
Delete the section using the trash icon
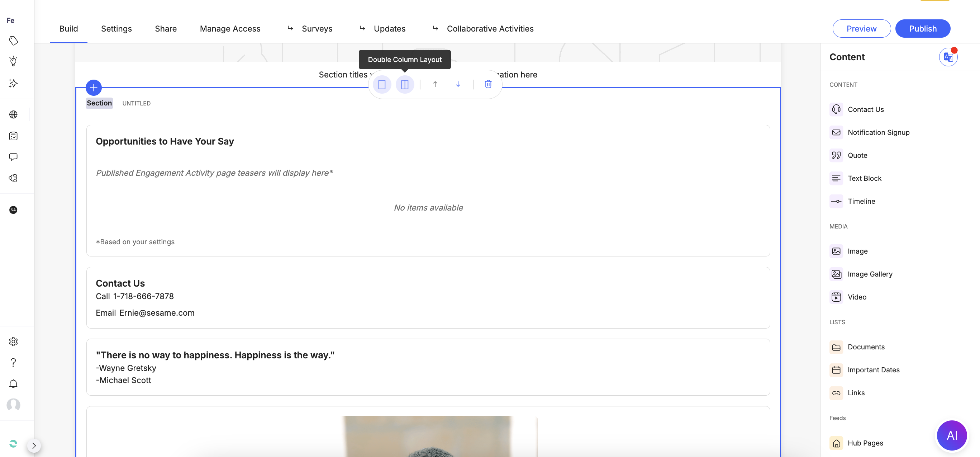pyautogui.click(x=488, y=84)
